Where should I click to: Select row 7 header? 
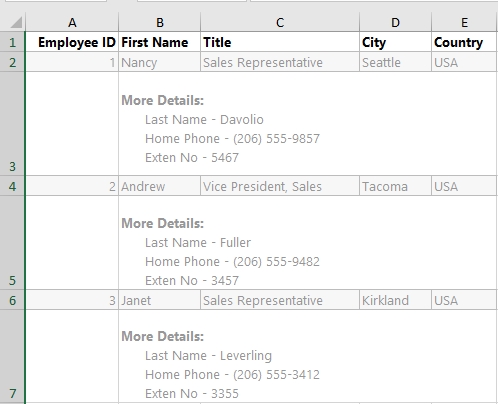(12, 356)
